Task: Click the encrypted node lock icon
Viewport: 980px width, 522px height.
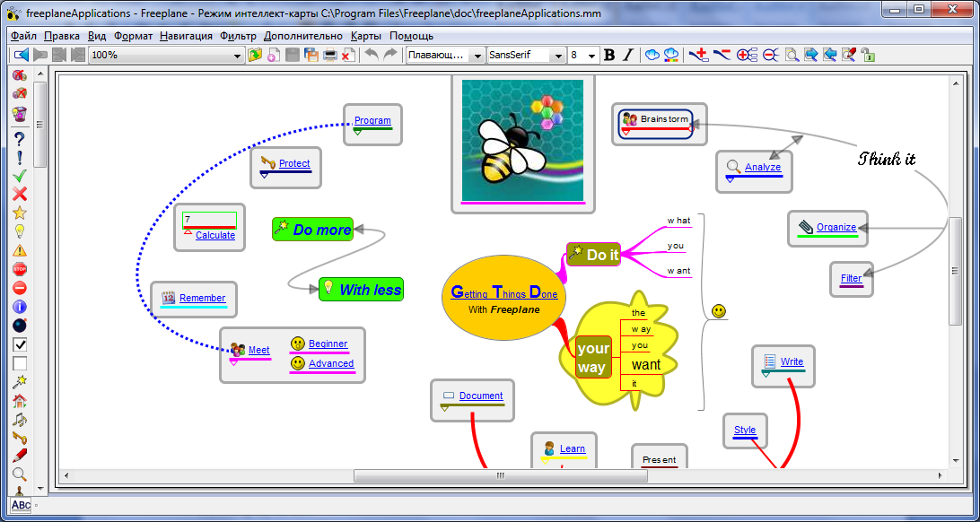Action: [x=868, y=55]
